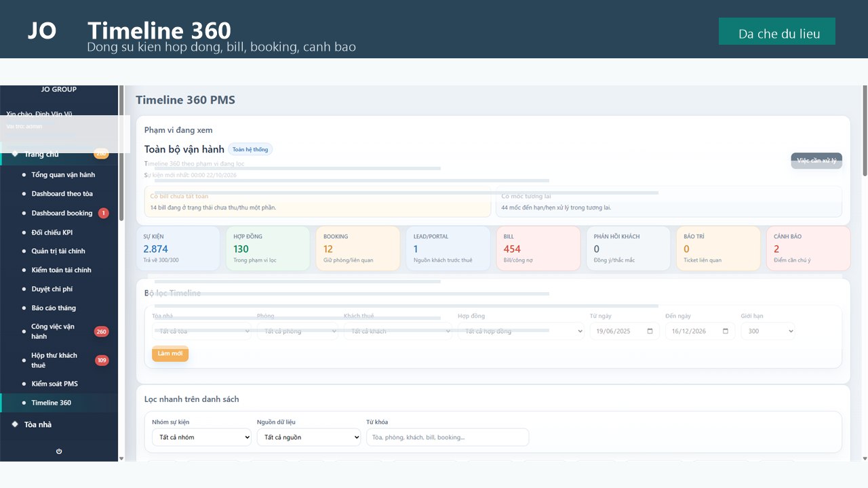
Task: Click the Việc cần xử lý button
Action: click(x=816, y=161)
